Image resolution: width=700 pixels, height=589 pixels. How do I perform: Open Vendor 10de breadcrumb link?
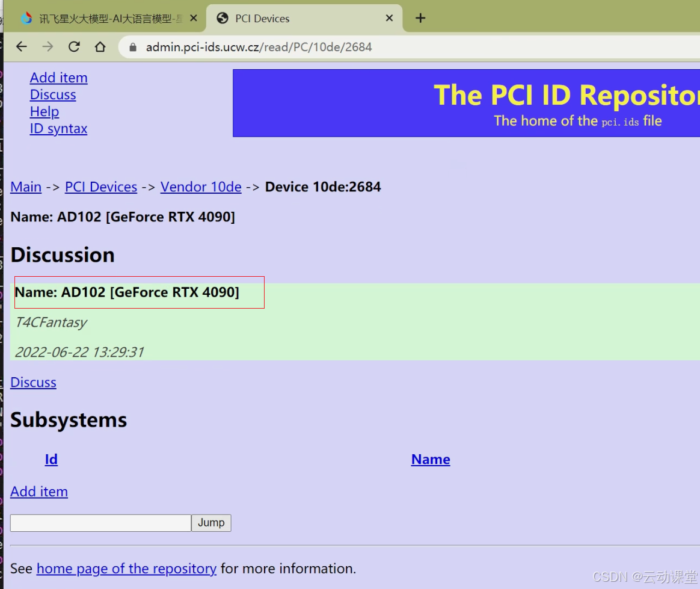coord(201,187)
